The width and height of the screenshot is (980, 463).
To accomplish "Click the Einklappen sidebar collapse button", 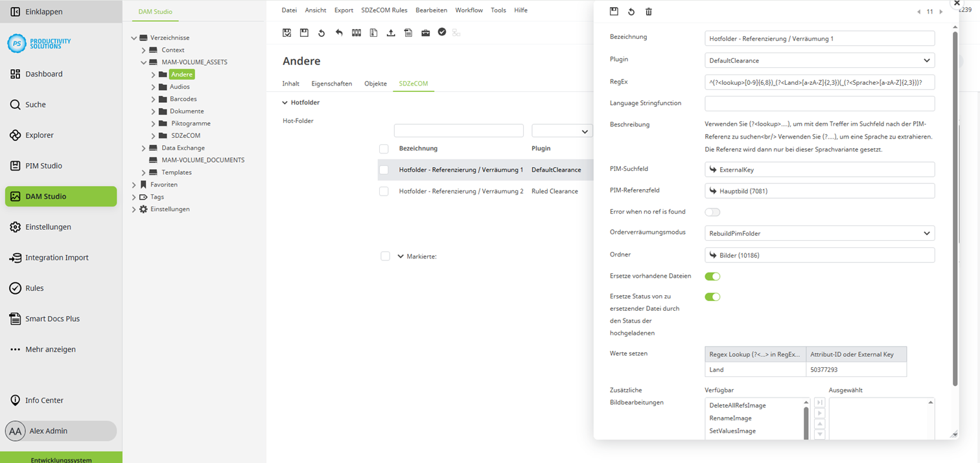I will pyautogui.click(x=43, y=12).
